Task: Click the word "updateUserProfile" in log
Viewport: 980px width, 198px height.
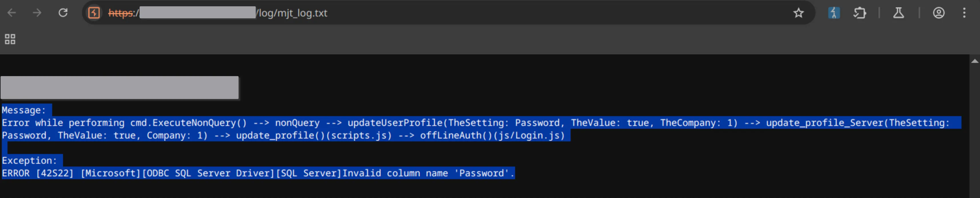Action: coord(396,123)
